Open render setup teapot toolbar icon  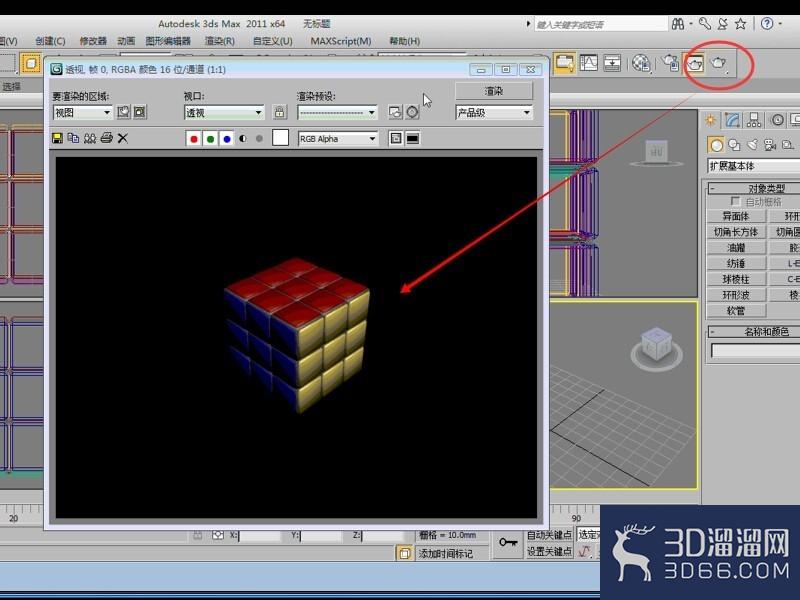point(670,63)
